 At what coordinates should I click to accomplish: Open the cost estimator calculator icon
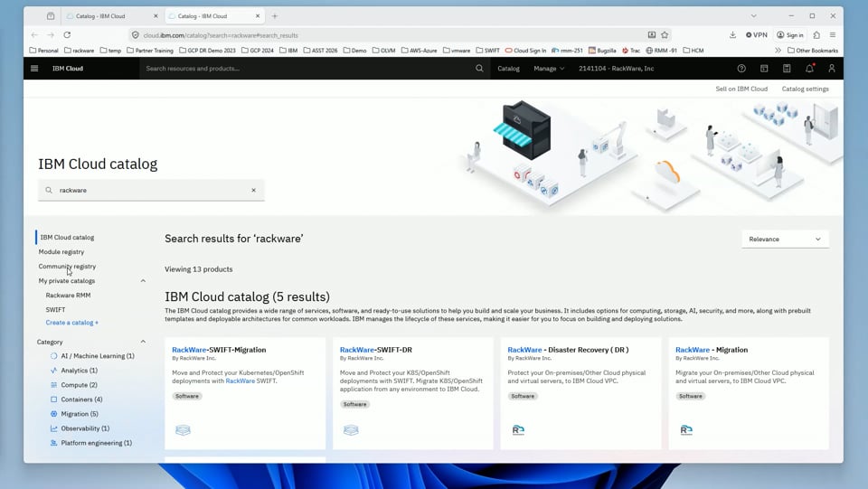[787, 69]
